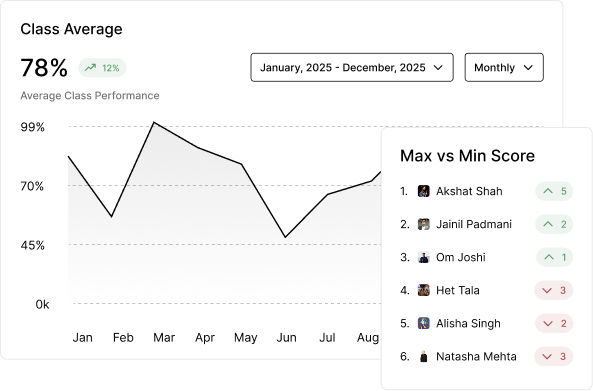
Task: Click Het Tala's avatar icon
Action: pyautogui.click(x=424, y=290)
